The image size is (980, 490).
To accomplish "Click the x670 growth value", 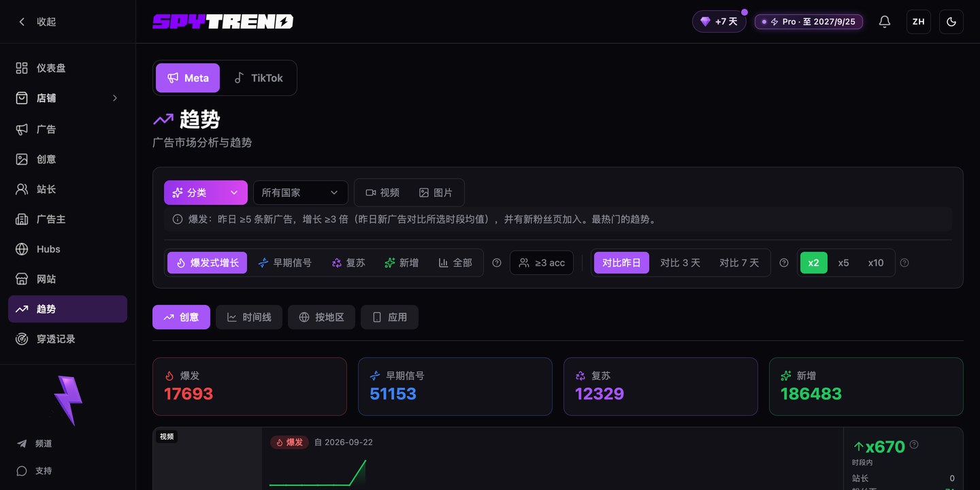I will point(885,446).
